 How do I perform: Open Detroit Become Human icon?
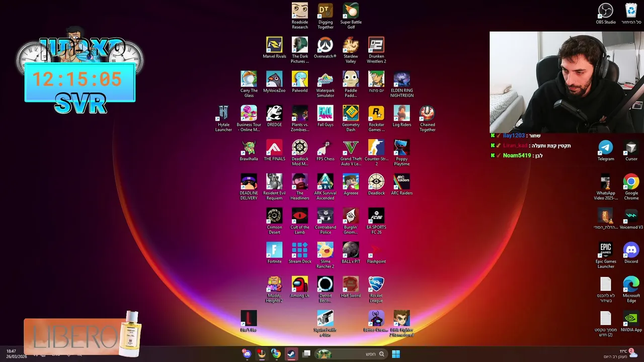pos(326,290)
